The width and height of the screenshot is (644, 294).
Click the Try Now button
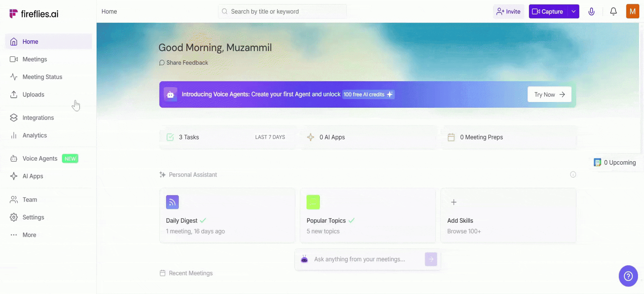pyautogui.click(x=549, y=95)
